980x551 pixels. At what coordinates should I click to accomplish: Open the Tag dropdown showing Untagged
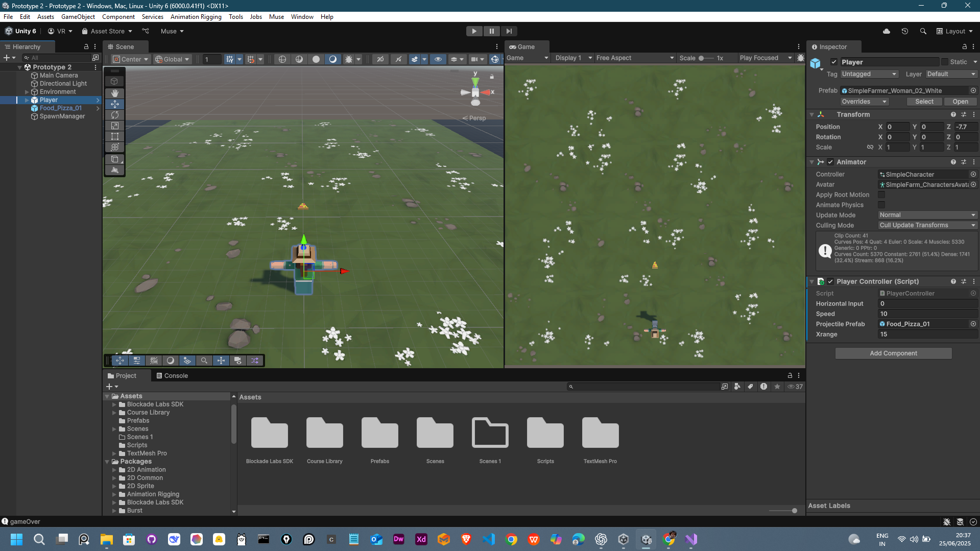(x=869, y=74)
